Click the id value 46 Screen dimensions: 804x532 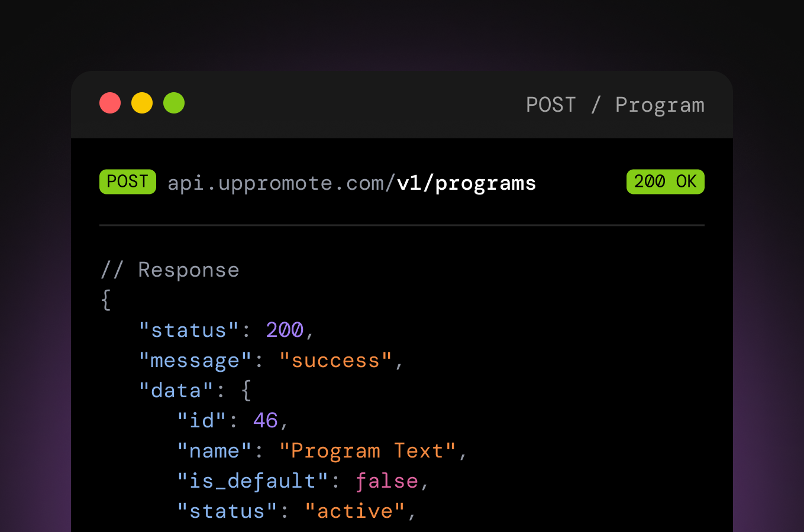pos(266,421)
